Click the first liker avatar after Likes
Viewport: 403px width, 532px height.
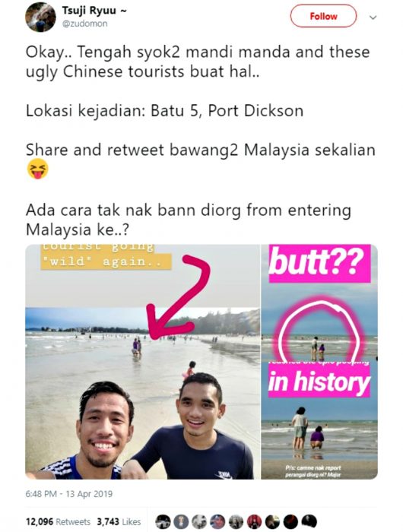163,522
